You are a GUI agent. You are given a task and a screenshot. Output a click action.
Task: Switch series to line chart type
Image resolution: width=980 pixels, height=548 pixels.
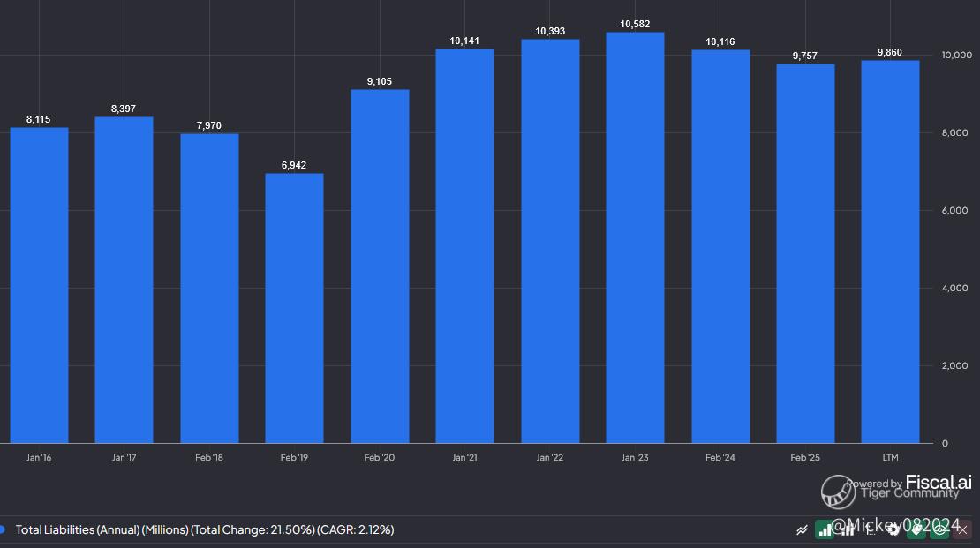coord(802,529)
